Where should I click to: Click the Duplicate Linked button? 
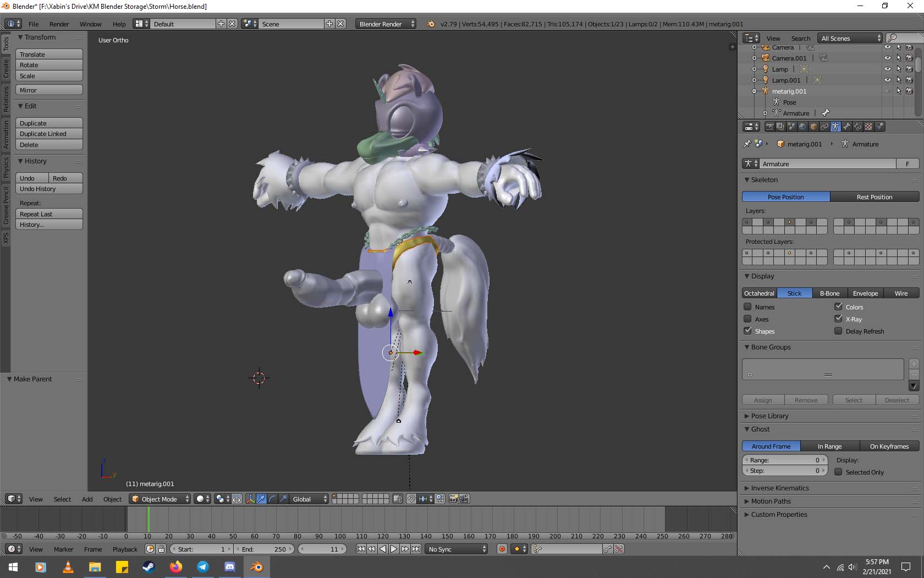point(49,134)
